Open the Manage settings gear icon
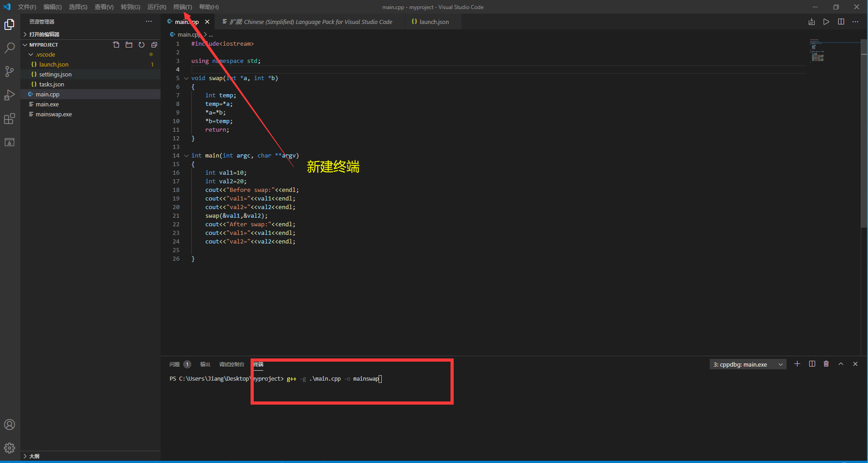Viewport: 868px width, 463px height. pos(9,448)
